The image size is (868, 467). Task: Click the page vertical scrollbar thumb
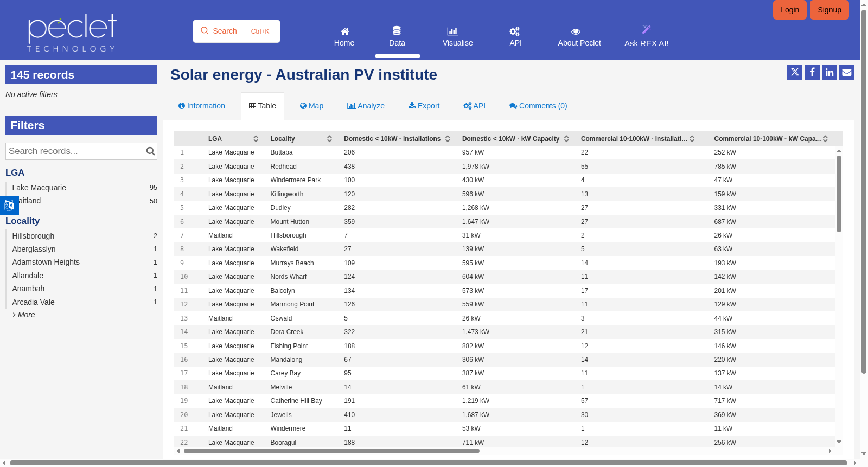click(864, 191)
